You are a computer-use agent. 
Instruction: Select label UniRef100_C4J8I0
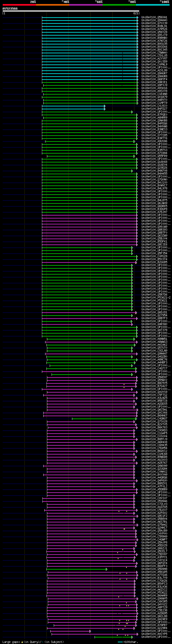click(x=154, y=106)
